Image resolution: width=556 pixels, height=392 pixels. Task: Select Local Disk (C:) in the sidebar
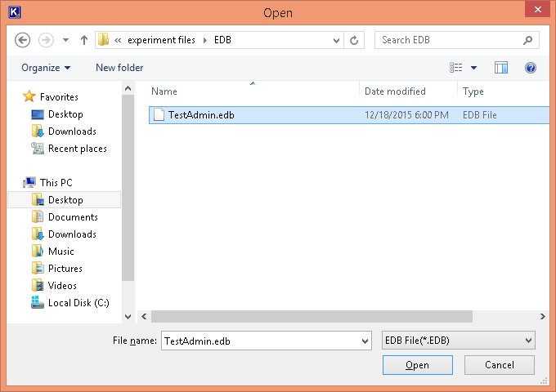78,303
